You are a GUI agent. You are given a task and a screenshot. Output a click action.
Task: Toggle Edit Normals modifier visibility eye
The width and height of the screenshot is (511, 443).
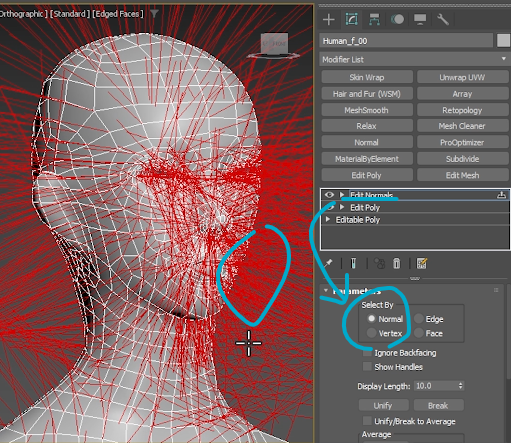(329, 195)
